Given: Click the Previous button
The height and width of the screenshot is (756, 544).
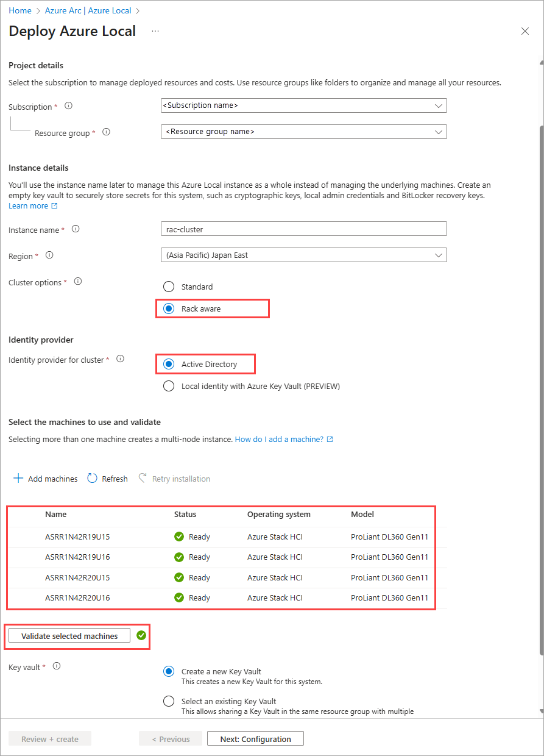Looking at the screenshot, I should (x=170, y=739).
